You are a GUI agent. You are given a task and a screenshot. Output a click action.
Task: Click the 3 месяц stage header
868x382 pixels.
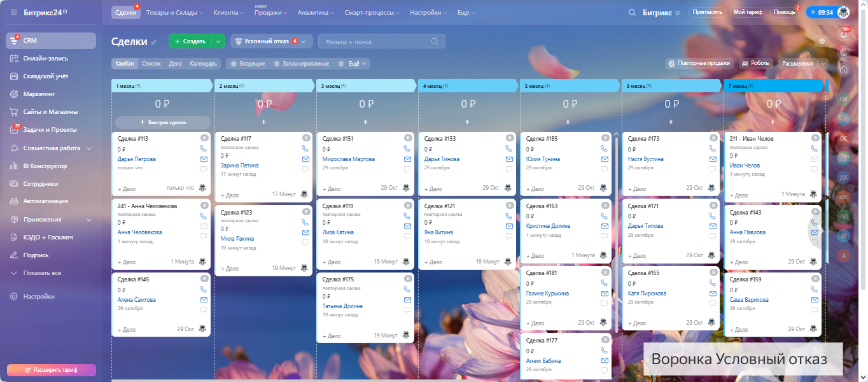pyautogui.click(x=366, y=86)
